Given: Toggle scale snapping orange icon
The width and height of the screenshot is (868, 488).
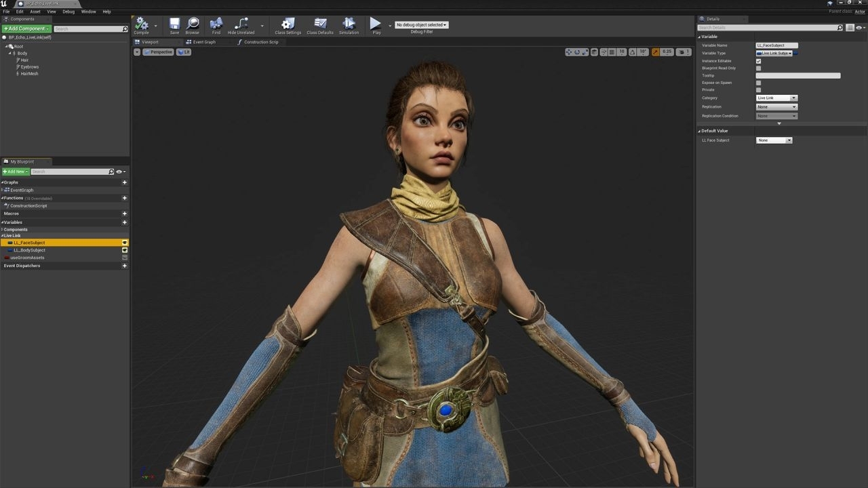Looking at the screenshot, I should point(655,52).
